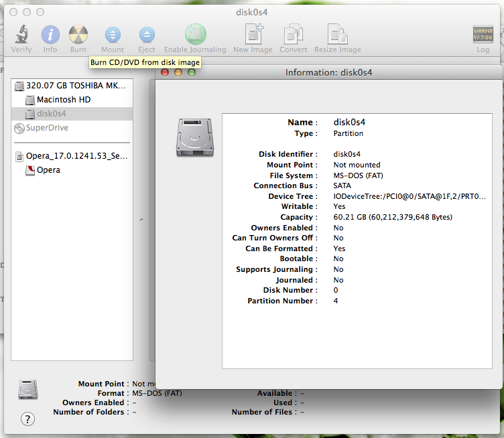Screen dimensions: 504x438
Task: Close the Information: disk0s4 window
Action: pyautogui.click(x=165, y=72)
